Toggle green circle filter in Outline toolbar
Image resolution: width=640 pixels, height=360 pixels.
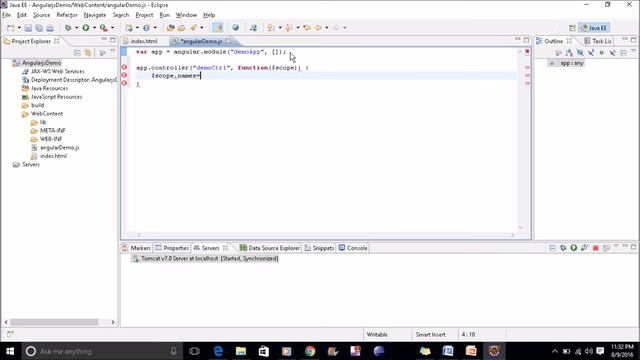pyautogui.click(x=602, y=53)
